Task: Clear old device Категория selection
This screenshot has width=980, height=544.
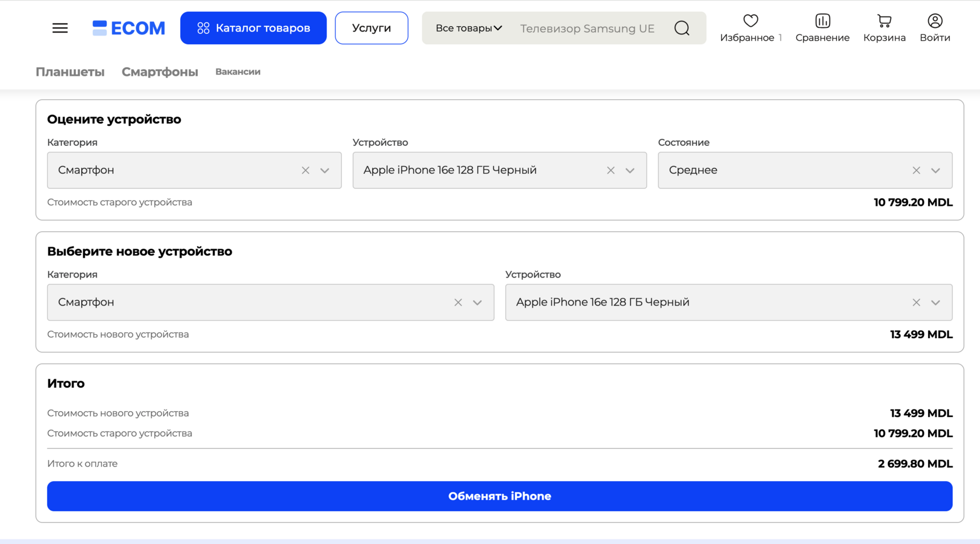Action: [306, 170]
